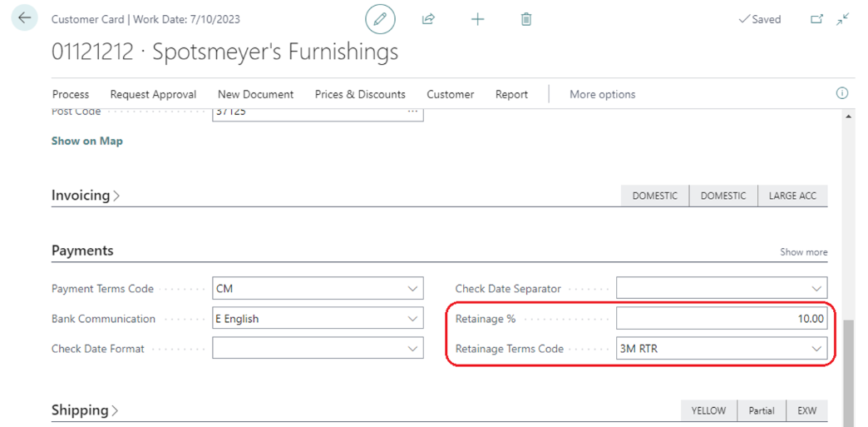The width and height of the screenshot is (868, 427).
Task: Click the vertical scrollbar thumb
Action: (849, 373)
